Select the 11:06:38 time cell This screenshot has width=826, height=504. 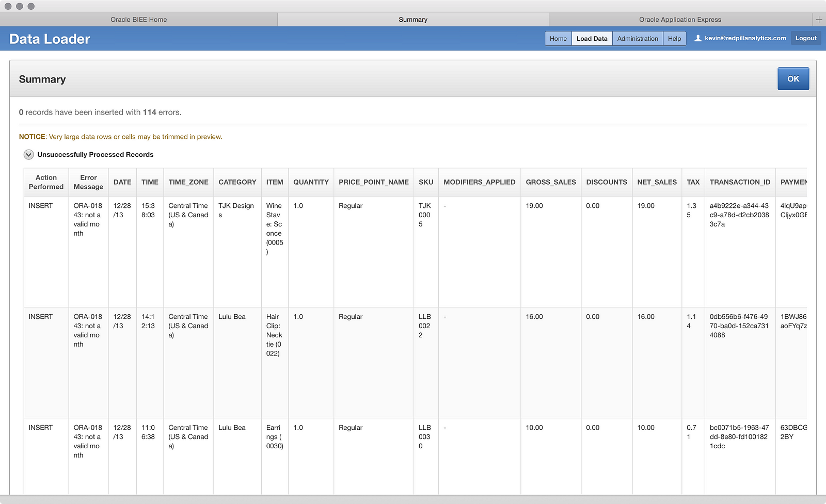point(150,457)
